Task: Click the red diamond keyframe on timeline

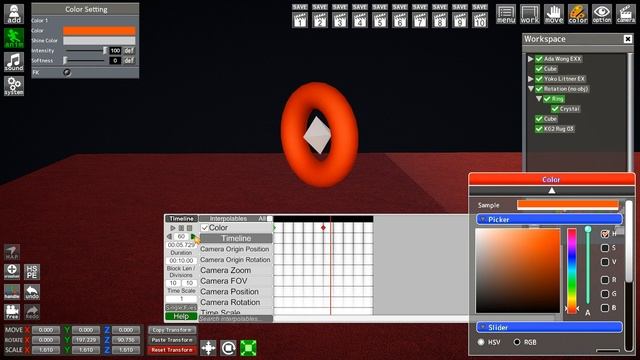Action: (x=323, y=228)
